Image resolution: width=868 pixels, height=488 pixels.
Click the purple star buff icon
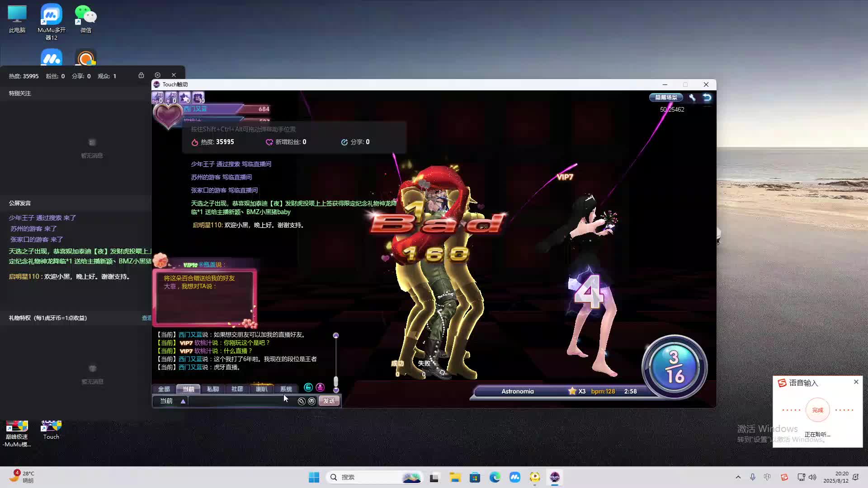pos(184,98)
